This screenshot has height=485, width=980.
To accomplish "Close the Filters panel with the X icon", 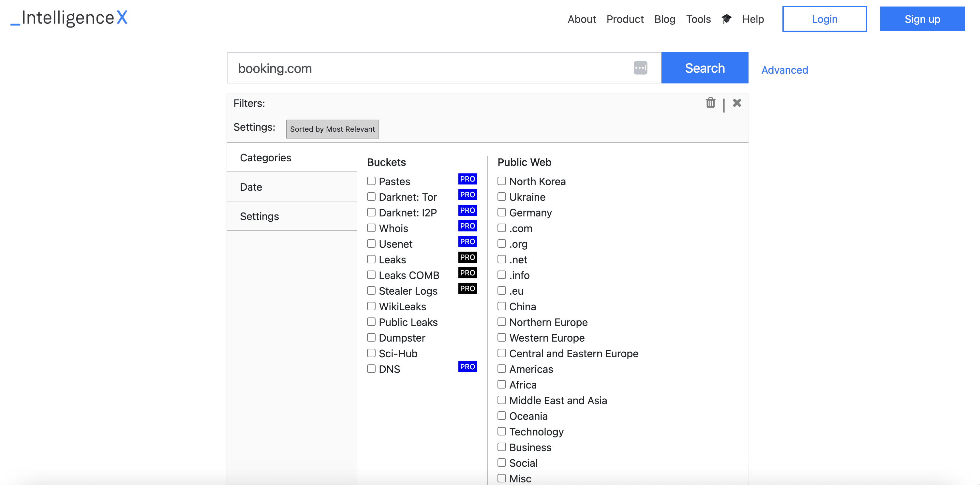I will coord(737,103).
